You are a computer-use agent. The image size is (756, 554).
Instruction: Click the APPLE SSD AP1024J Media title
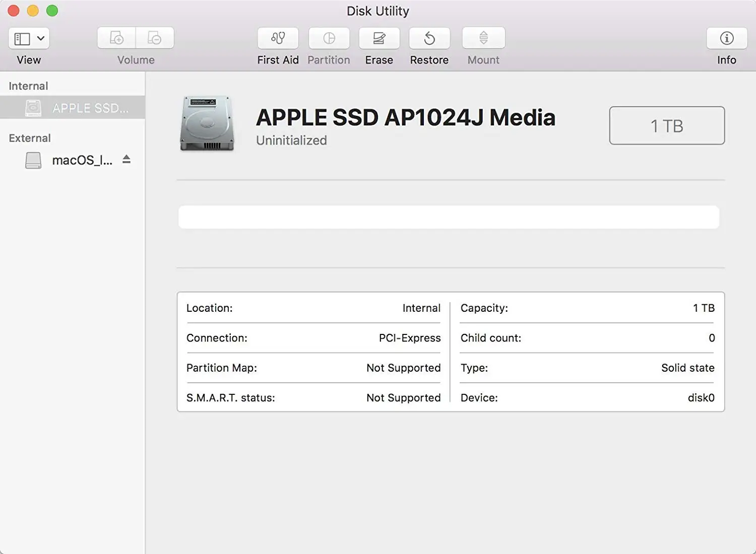[x=405, y=117]
